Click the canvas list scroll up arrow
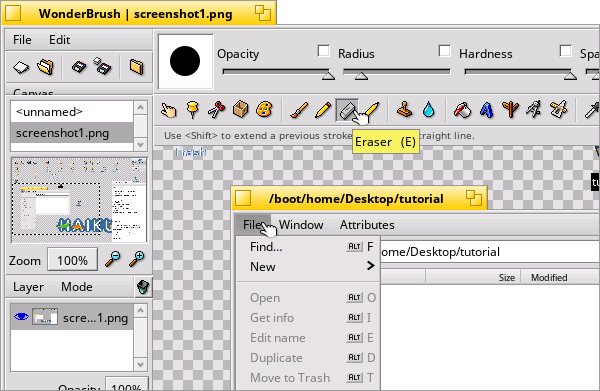 click(x=140, y=108)
